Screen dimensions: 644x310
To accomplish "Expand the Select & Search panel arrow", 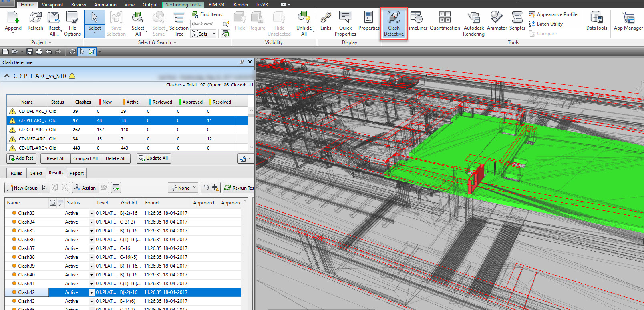I will click(x=175, y=42).
